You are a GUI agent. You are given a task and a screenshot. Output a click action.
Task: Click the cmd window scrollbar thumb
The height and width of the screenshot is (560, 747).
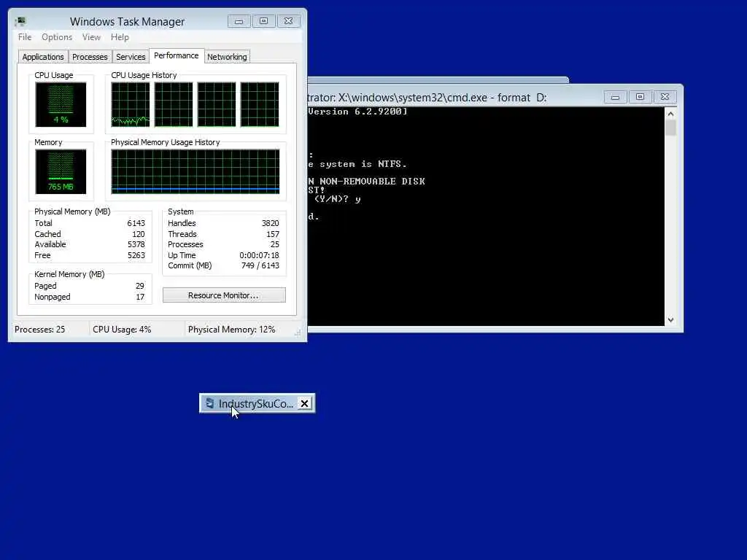pos(671,128)
